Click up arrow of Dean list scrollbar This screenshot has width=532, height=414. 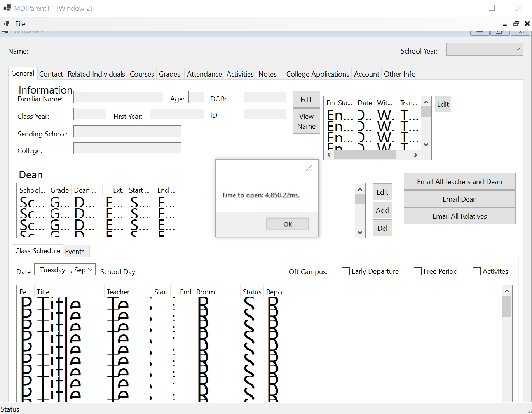360,189
